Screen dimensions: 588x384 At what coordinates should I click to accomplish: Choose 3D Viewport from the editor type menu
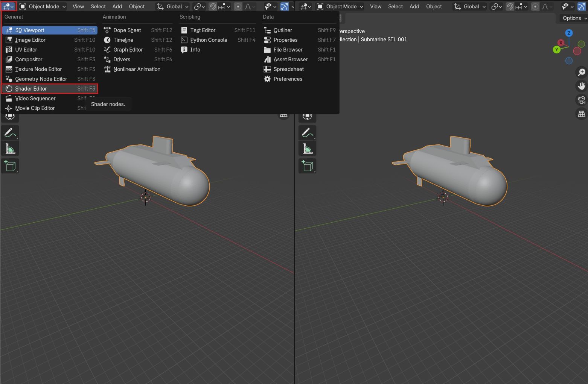pos(50,30)
